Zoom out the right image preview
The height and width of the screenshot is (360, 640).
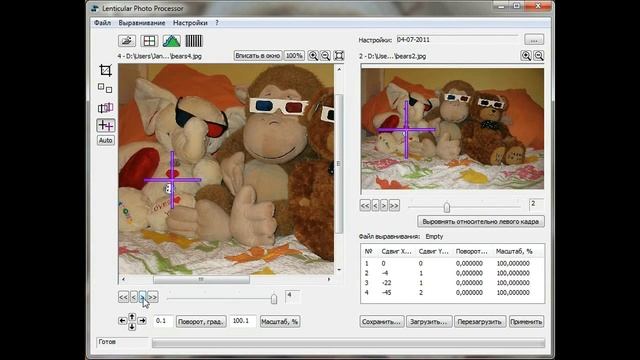(539, 56)
